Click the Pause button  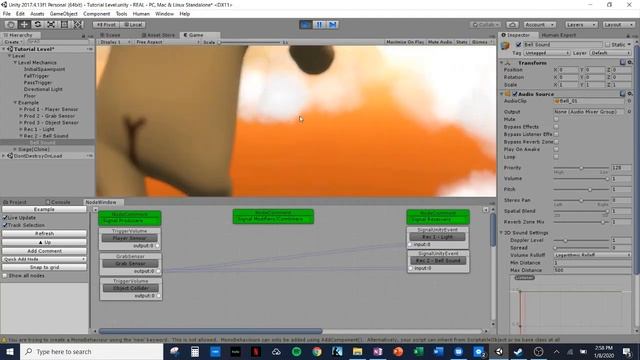(x=319, y=25)
